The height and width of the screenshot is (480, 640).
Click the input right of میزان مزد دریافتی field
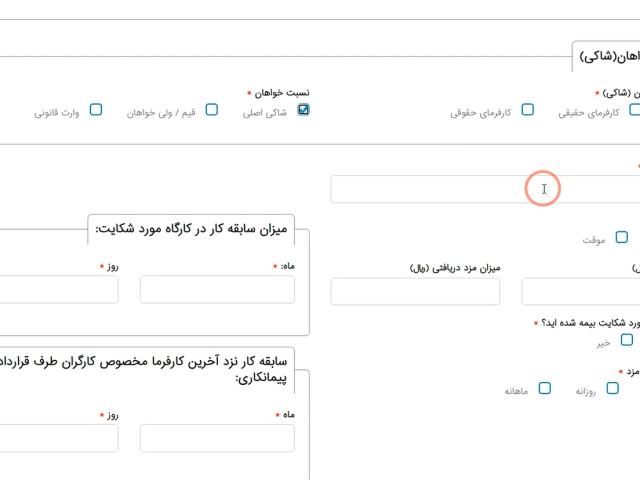(580, 291)
